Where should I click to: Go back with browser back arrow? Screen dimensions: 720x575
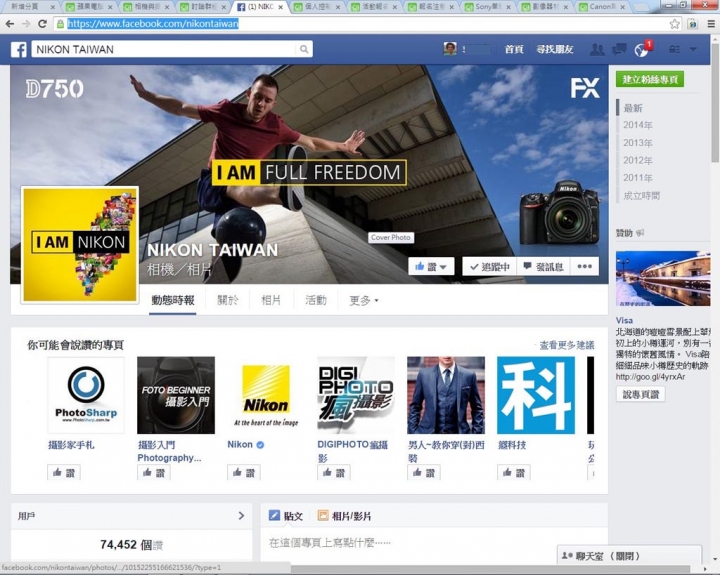(10, 24)
